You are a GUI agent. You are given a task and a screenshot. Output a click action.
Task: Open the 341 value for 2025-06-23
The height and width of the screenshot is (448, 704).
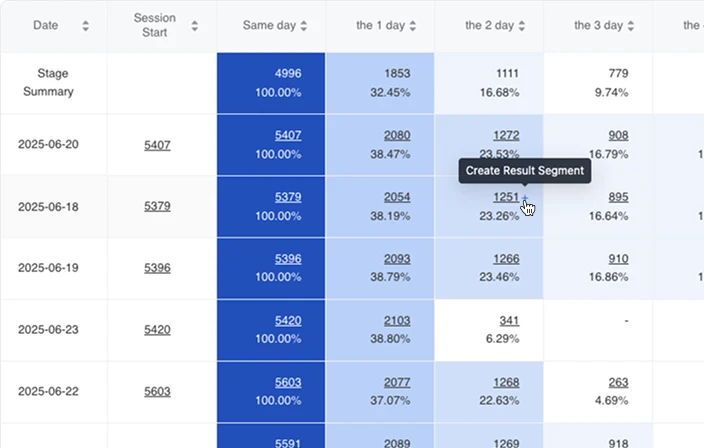[509, 321]
